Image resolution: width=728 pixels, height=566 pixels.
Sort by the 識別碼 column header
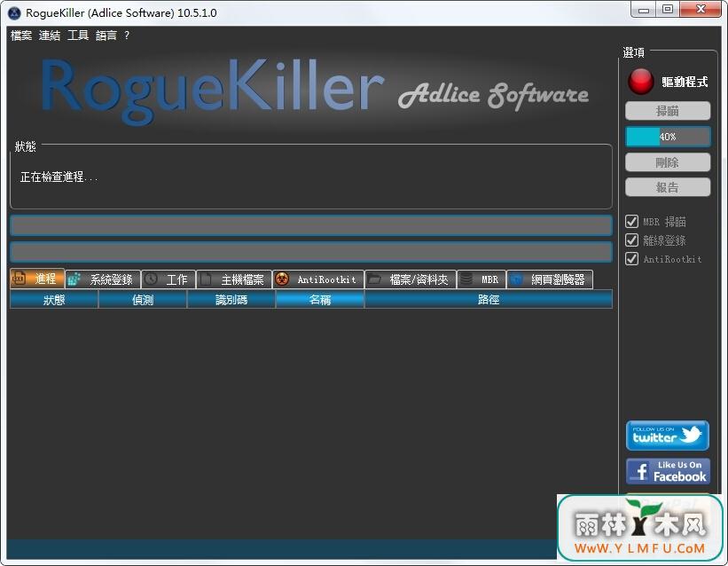231,299
